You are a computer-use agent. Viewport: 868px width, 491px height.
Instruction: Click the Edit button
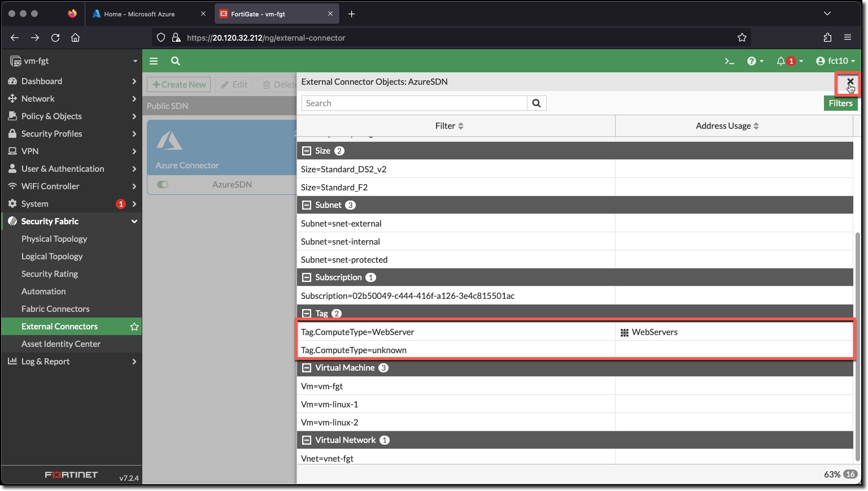click(x=234, y=85)
